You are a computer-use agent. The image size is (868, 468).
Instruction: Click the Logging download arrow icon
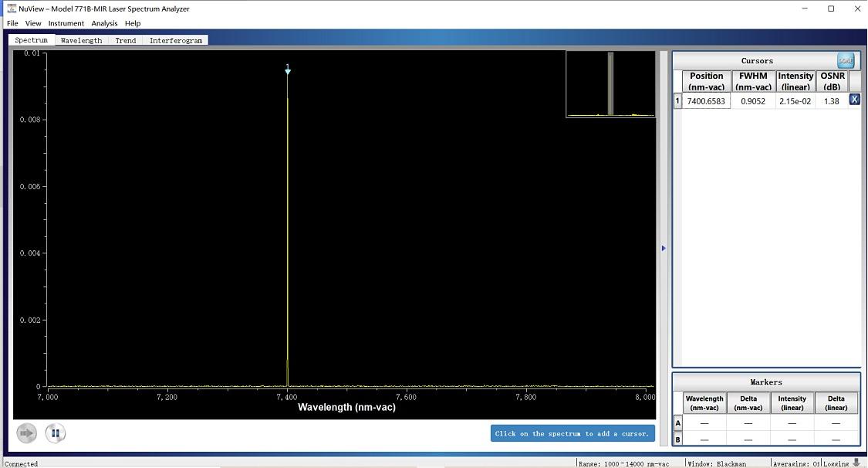pos(856,463)
